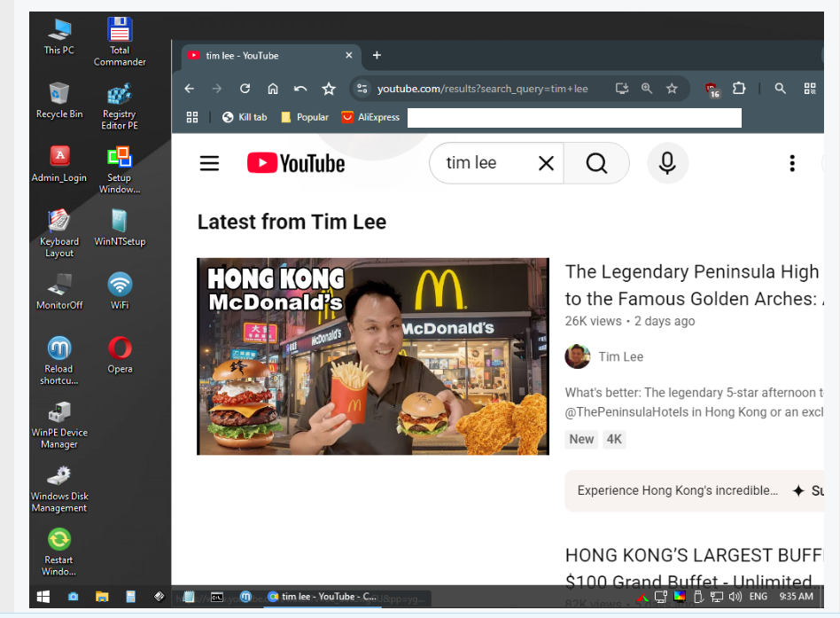840x618 pixels.
Task: Launch WinNTSetup
Action: click(120, 228)
